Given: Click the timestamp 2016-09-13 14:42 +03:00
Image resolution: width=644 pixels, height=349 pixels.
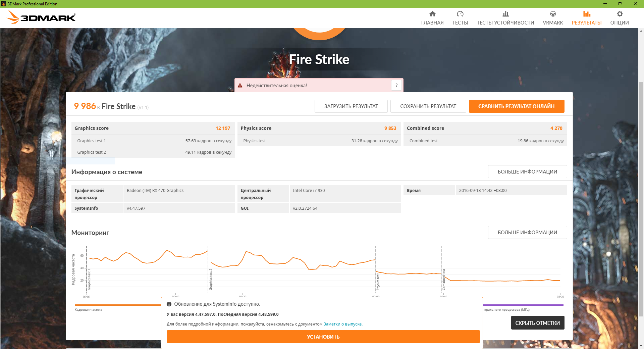Looking at the screenshot, I should tap(483, 191).
